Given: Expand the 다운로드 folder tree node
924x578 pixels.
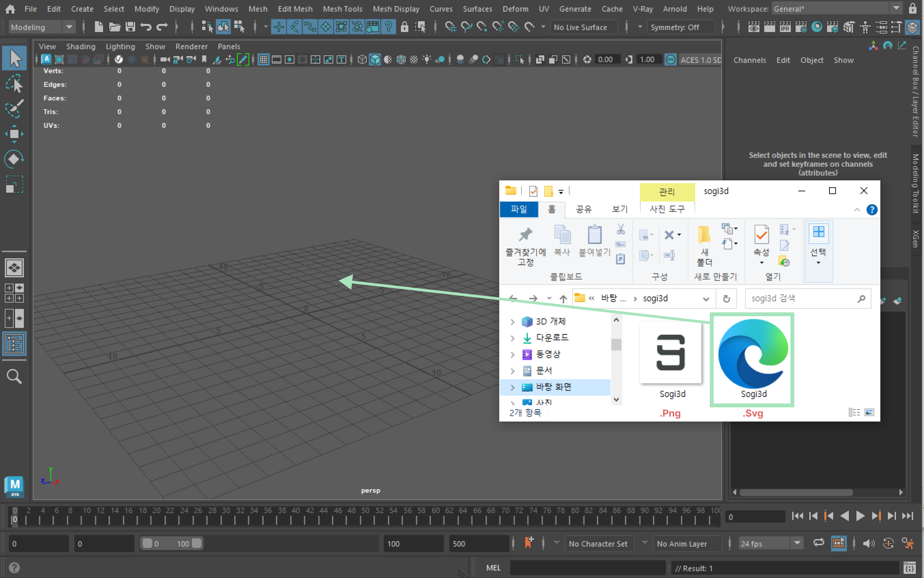Looking at the screenshot, I should tap(513, 338).
